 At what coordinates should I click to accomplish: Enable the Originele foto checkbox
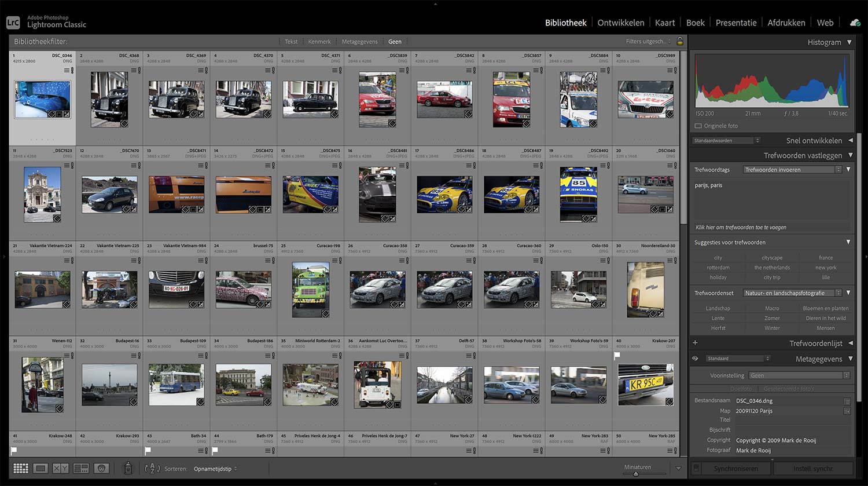(x=698, y=126)
